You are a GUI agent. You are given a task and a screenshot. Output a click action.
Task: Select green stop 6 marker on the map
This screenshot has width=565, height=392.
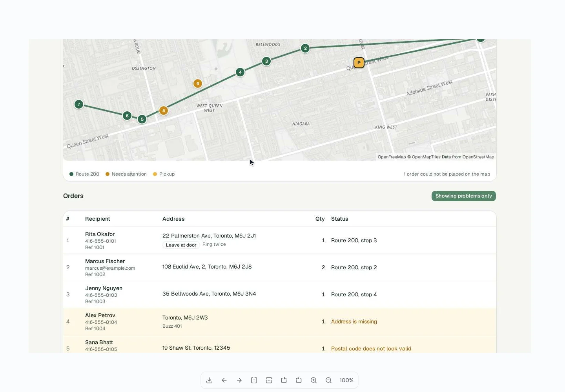127,116
